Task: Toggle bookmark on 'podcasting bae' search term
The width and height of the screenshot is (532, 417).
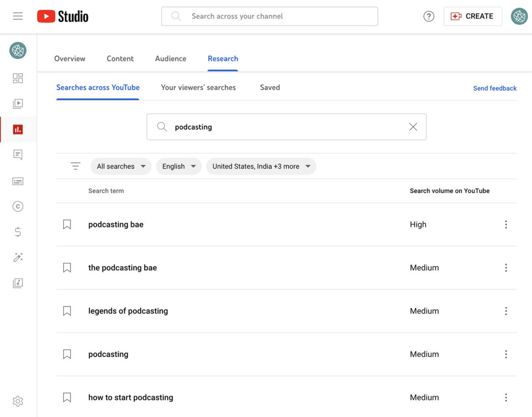Action: point(66,224)
